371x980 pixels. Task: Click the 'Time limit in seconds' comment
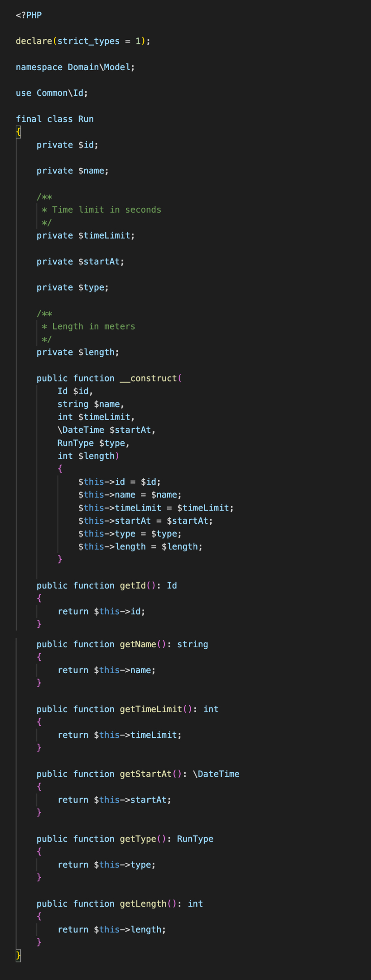(x=106, y=210)
